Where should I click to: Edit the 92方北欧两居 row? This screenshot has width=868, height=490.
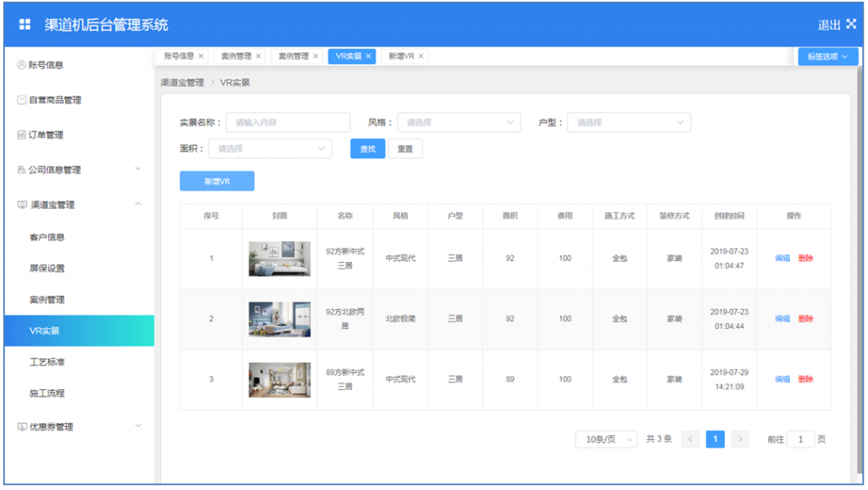pyautogui.click(x=782, y=319)
